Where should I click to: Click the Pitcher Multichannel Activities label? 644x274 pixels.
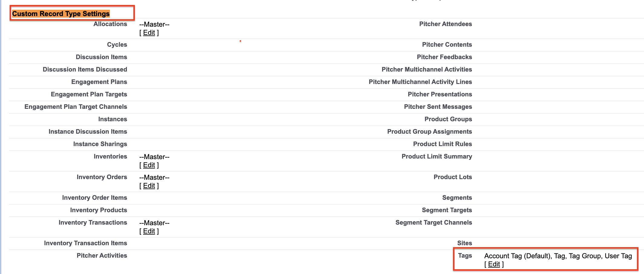coord(426,69)
